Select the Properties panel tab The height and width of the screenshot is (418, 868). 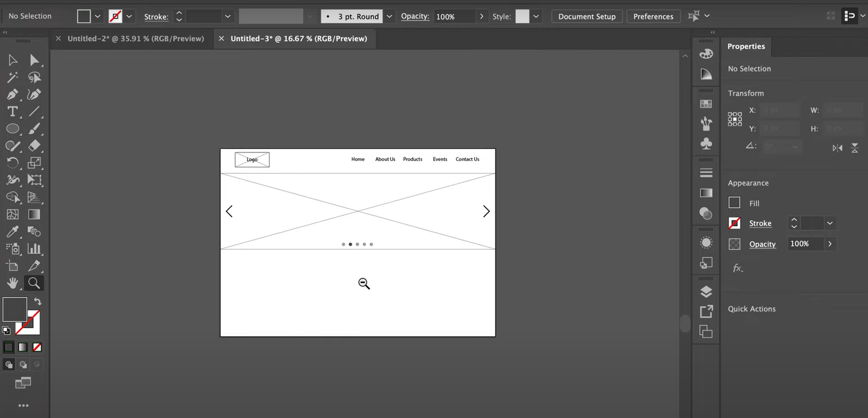[x=746, y=46]
